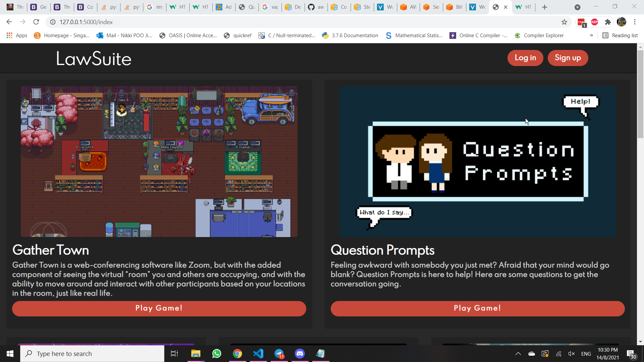
Task: Launch Discord from the taskbar
Action: (x=300, y=354)
